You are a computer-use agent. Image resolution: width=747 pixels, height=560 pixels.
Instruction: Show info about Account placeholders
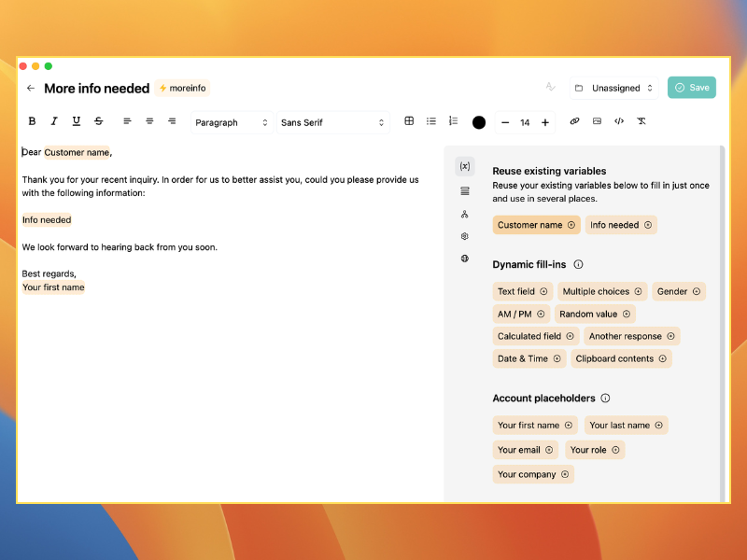point(605,399)
